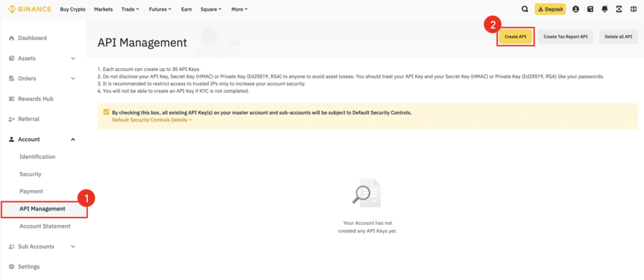
Task: Click the empty-state magnifier document icon
Action: [x=367, y=193]
